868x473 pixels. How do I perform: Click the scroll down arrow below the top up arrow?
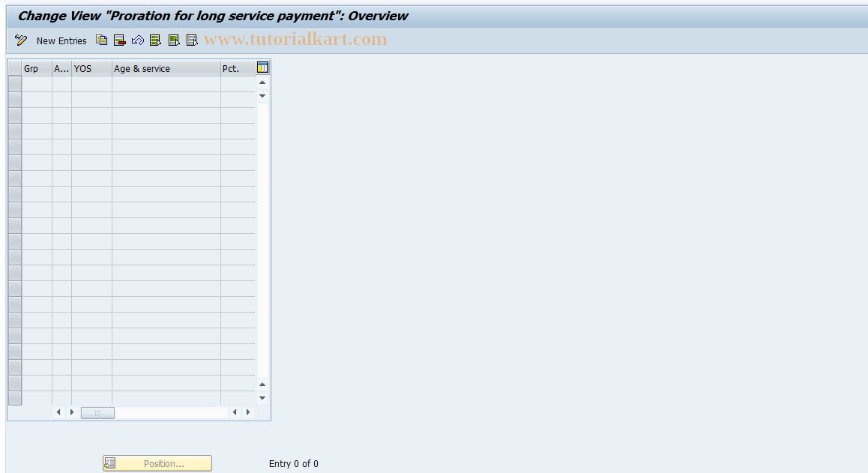click(x=262, y=96)
